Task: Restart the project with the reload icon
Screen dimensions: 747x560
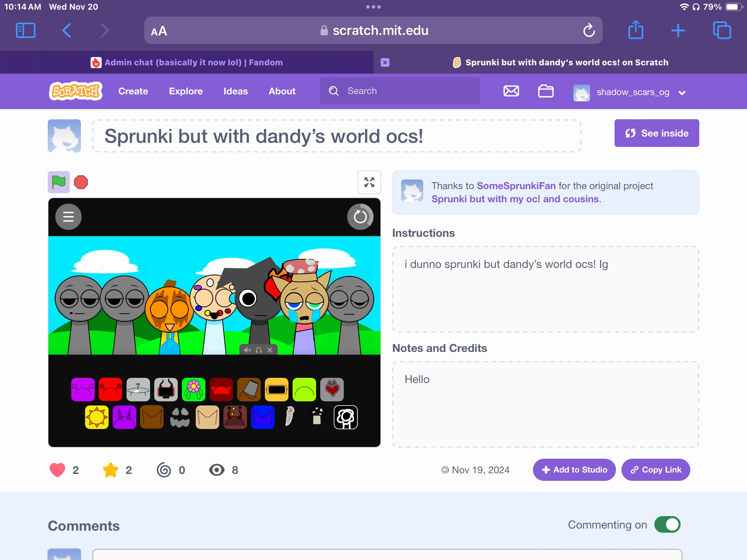Action: pyautogui.click(x=360, y=217)
